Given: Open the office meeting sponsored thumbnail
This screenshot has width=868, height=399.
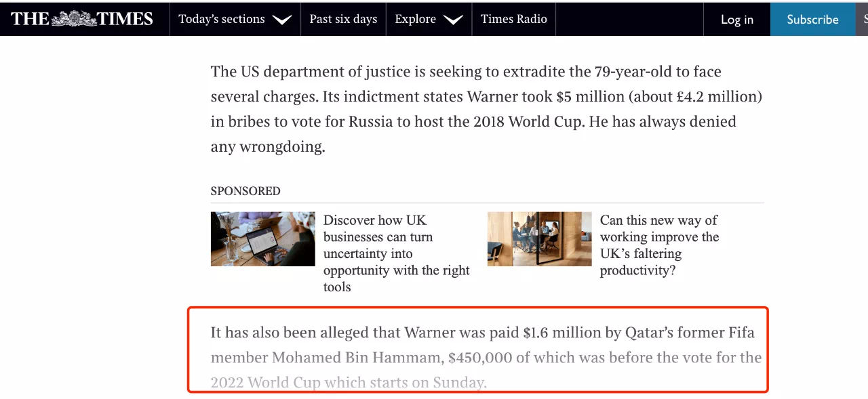Looking at the screenshot, I should [539, 238].
